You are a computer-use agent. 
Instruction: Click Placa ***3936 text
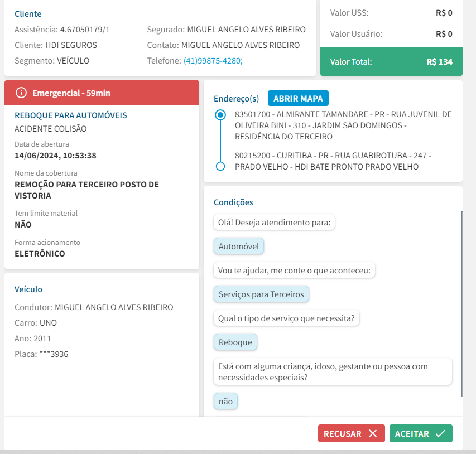[x=41, y=354]
